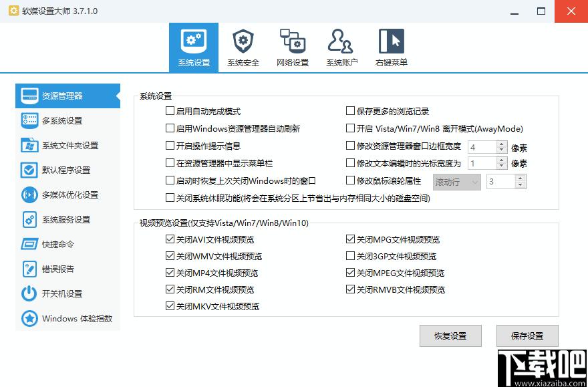This screenshot has width=588, height=387.
Task: Select 多系统设置 in sidebar
Action: pyautogui.click(x=68, y=121)
